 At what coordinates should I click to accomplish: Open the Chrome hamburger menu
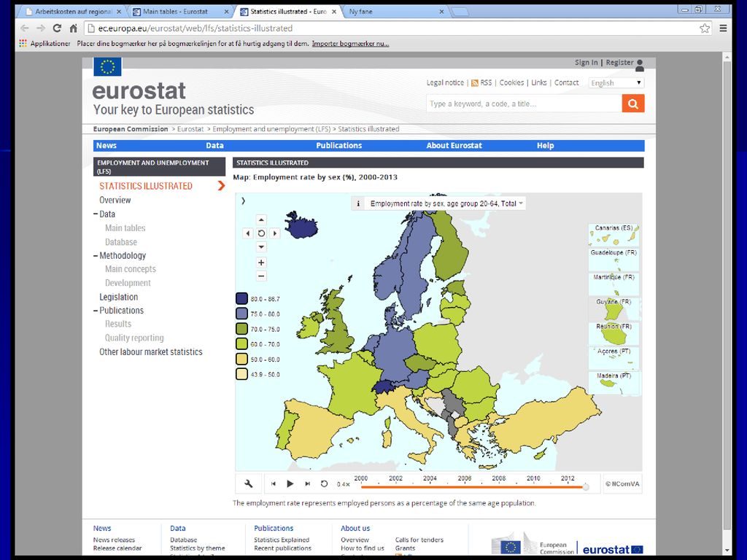click(x=723, y=28)
